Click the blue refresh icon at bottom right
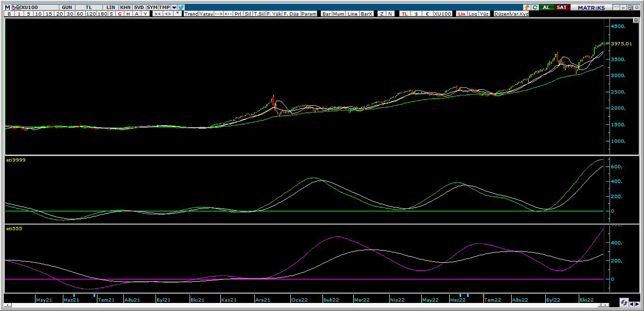 pos(624,302)
